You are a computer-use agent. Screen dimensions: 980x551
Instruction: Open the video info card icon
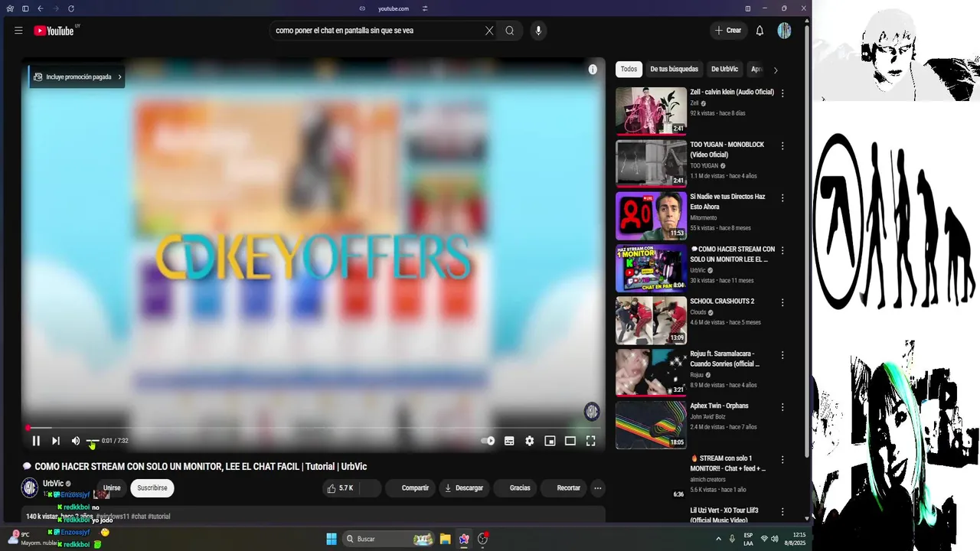593,70
